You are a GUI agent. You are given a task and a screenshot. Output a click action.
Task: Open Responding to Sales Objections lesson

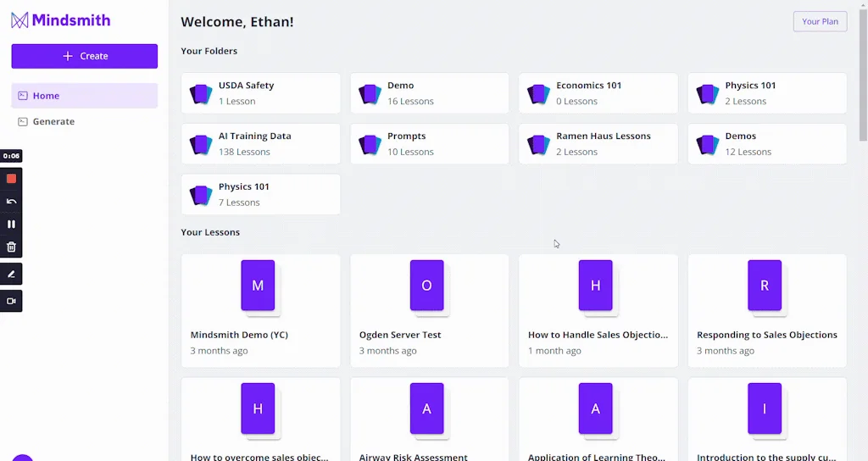pos(766,311)
